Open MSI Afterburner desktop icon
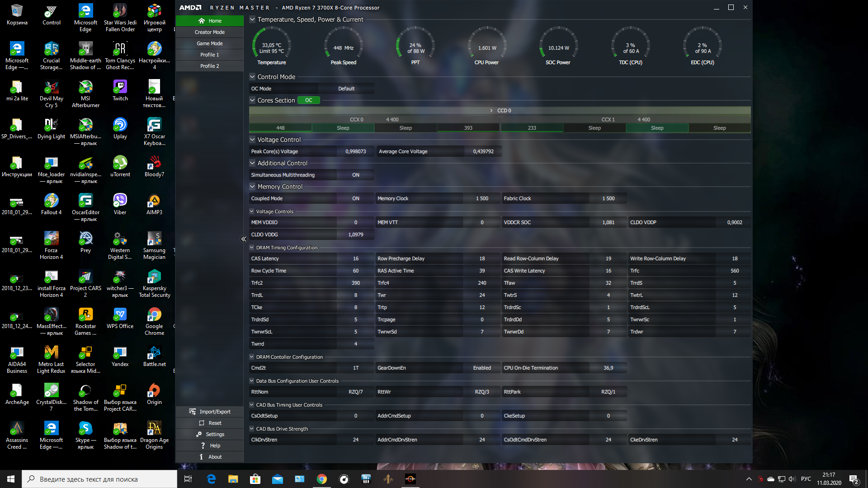The width and height of the screenshot is (868, 488). (85, 87)
